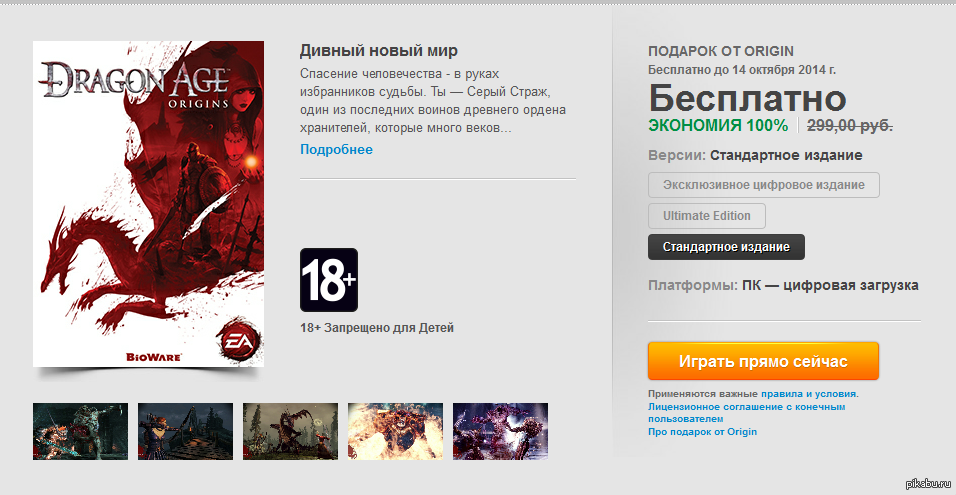956x495 pixels.
Task: Select Эксклюзивное цифровое издание version
Action: click(764, 185)
